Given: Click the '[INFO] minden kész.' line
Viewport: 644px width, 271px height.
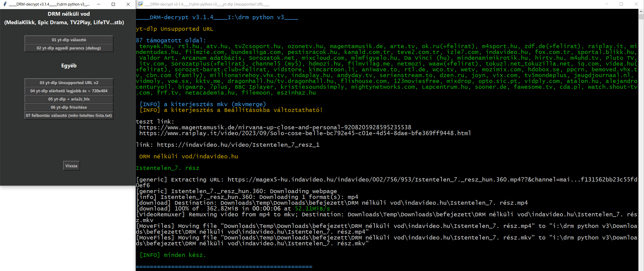Looking at the screenshot, I should tap(173, 255).
